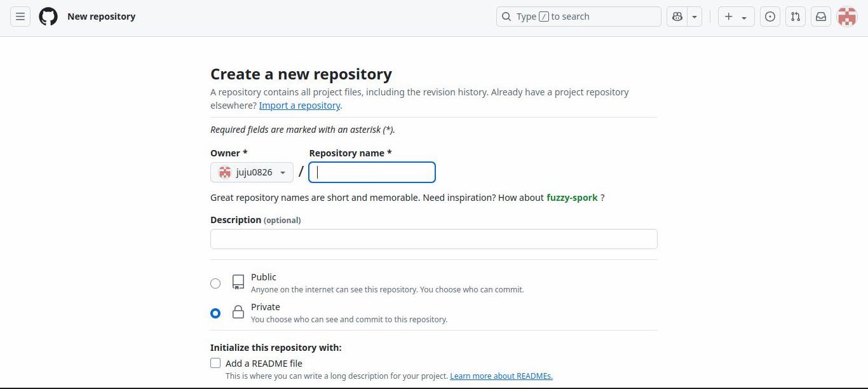The height and width of the screenshot is (389, 868).
Task: Click the Description optional input field
Action: pyautogui.click(x=434, y=239)
